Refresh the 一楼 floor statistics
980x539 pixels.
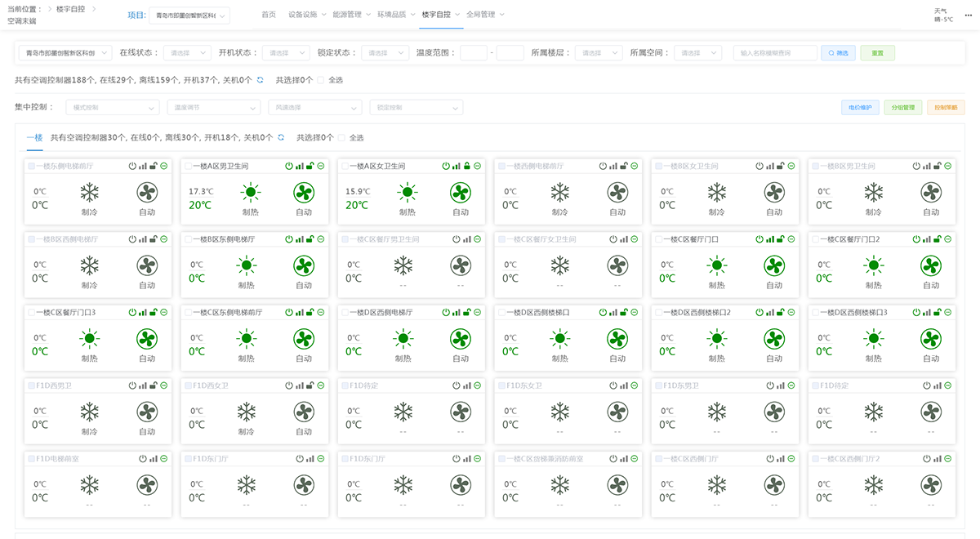click(x=281, y=138)
